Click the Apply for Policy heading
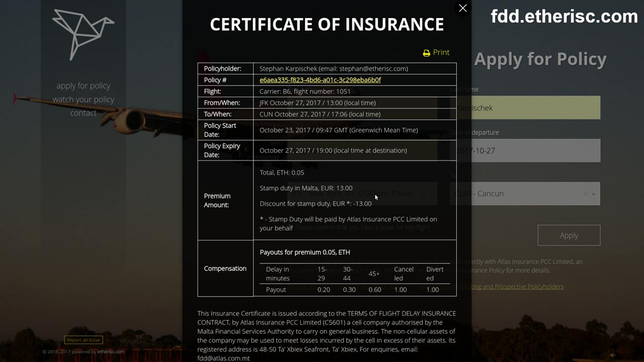Screen dimensions: 644x362 pyautogui.click(x=540, y=59)
